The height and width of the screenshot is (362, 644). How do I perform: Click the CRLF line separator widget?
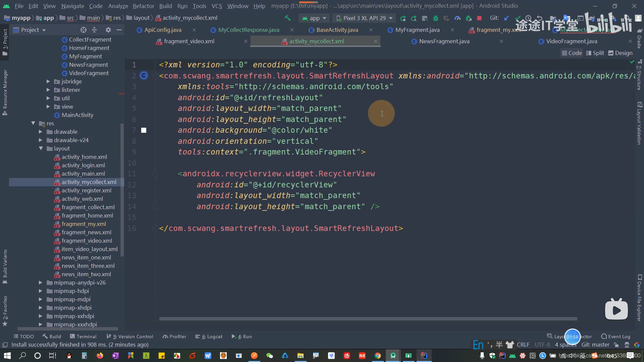[x=523, y=345]
